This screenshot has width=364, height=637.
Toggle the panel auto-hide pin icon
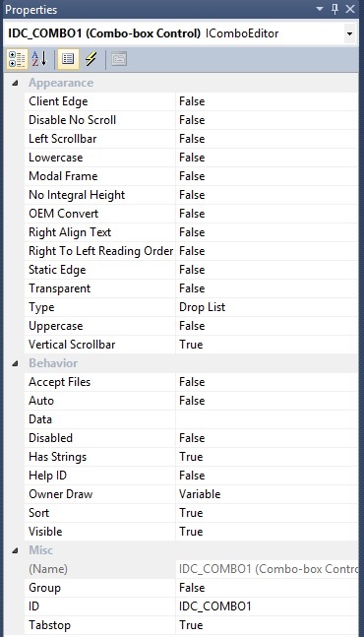(x=335, y=9)
